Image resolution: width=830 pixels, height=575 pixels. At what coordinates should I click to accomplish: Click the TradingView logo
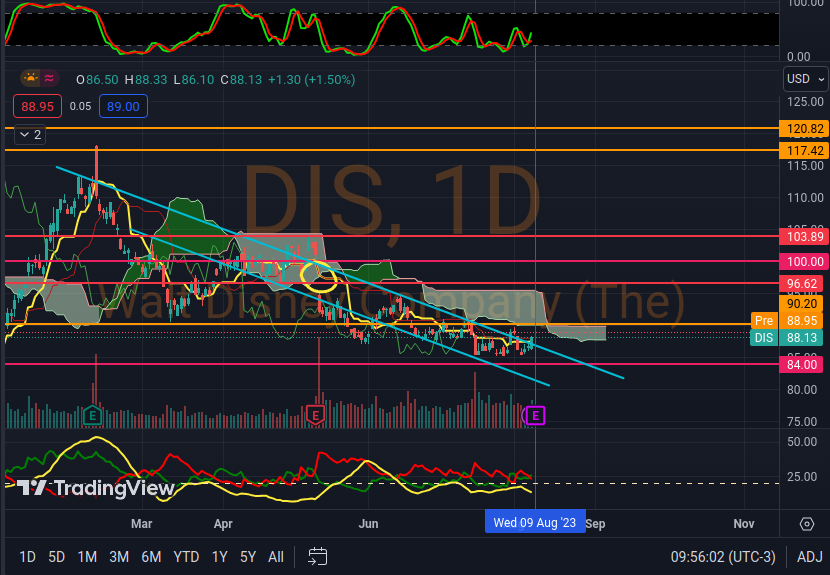click(x=95, y=488)
